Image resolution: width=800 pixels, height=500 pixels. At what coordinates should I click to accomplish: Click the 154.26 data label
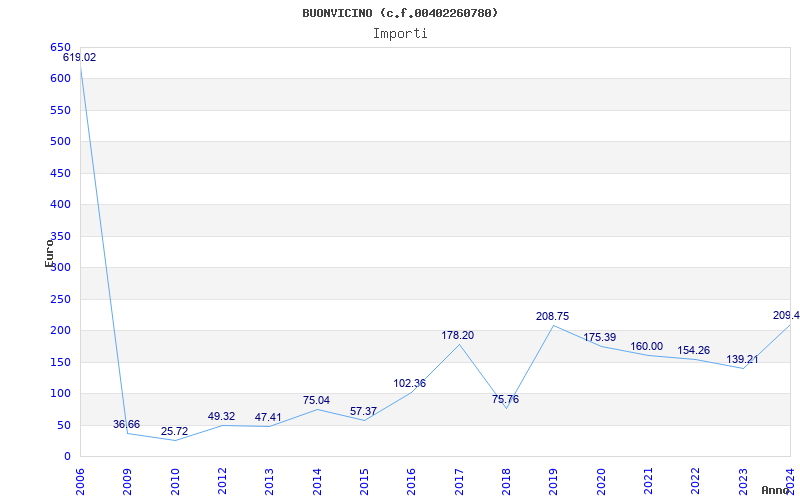point(693,351)
